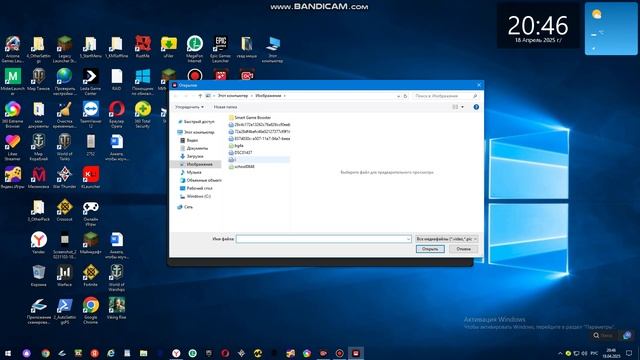Open Объемные объекты in the sidebar
Screen dimensions: 640x360
point(201,180)
